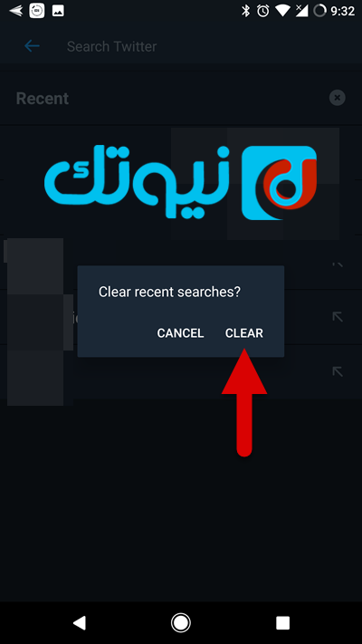Clear recents with the X icon
This screenshot has height=644, width=362.
click(x=338, y=98)
